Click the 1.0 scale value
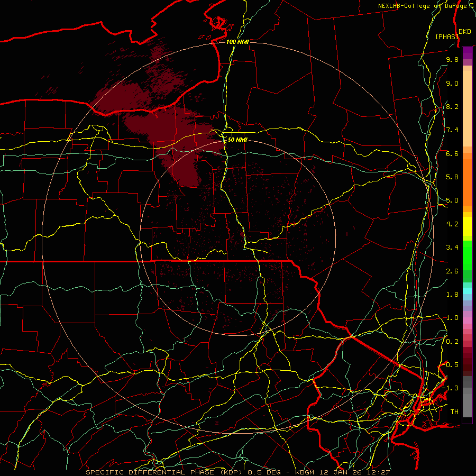Image resolution: width=476 pixels, height=476 pixels. [452, 318]
